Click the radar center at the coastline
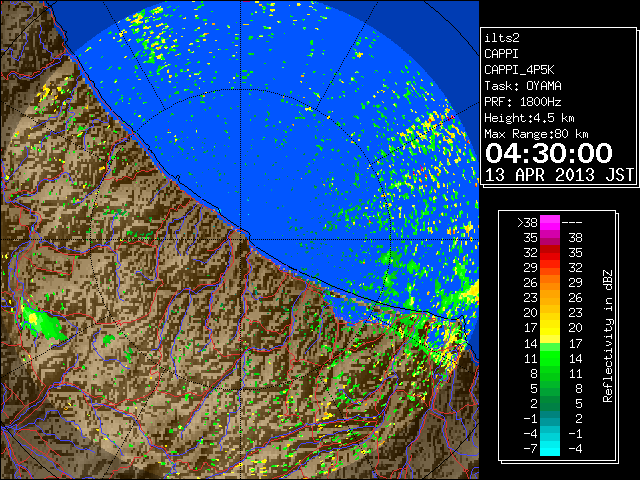 [x=241, y=239]
